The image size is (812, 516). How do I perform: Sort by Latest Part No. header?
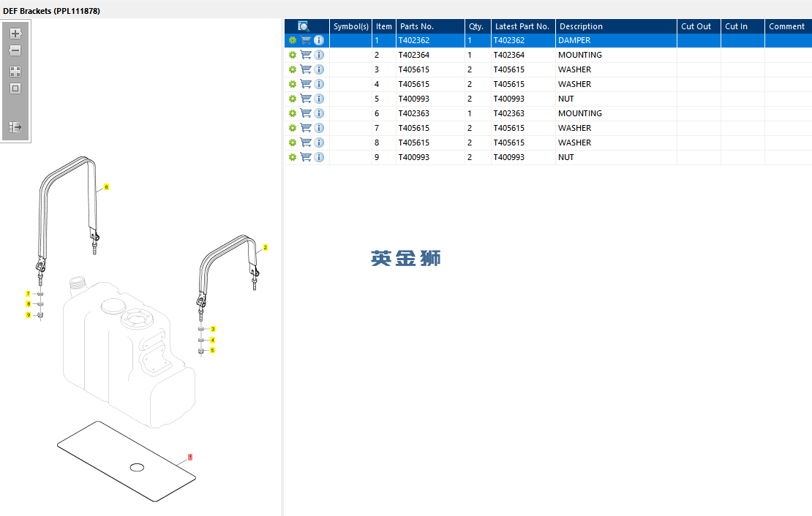523,26
